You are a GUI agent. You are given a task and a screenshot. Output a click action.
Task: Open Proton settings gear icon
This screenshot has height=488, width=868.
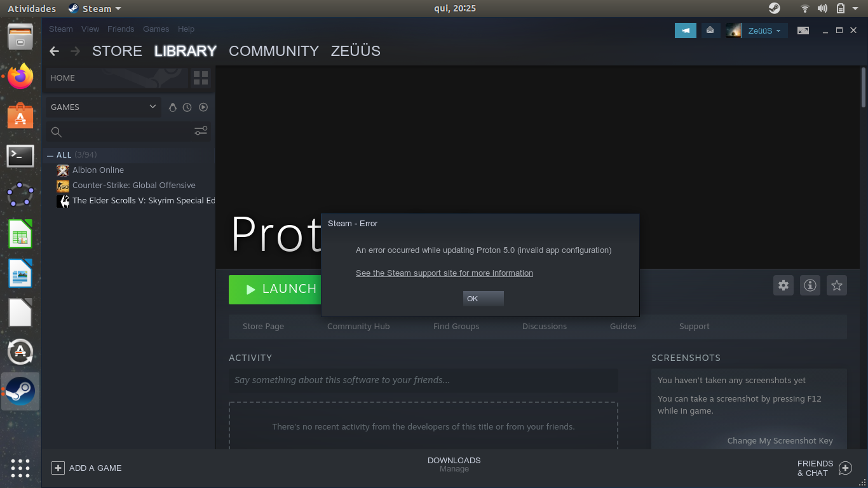point(783,285)
